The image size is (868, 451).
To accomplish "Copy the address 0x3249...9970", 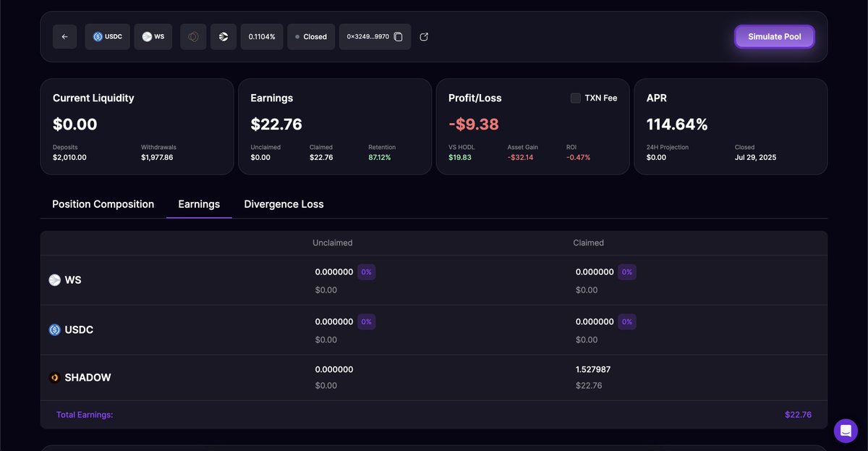I will tap(398, 37).
